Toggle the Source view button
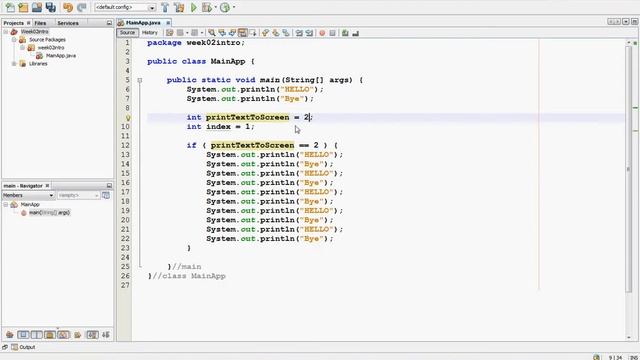 pos(127,33)
